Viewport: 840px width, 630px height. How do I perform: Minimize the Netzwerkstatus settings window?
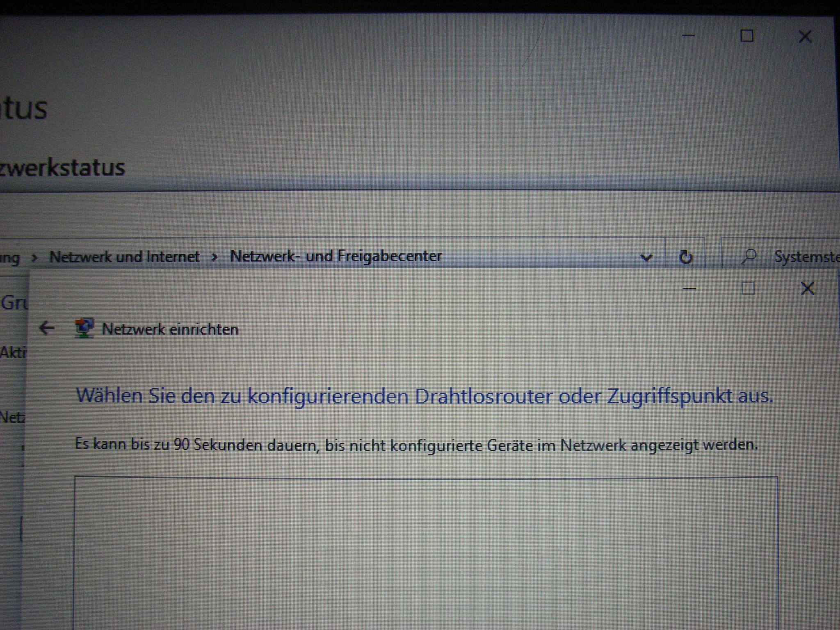tap(688, 36)
